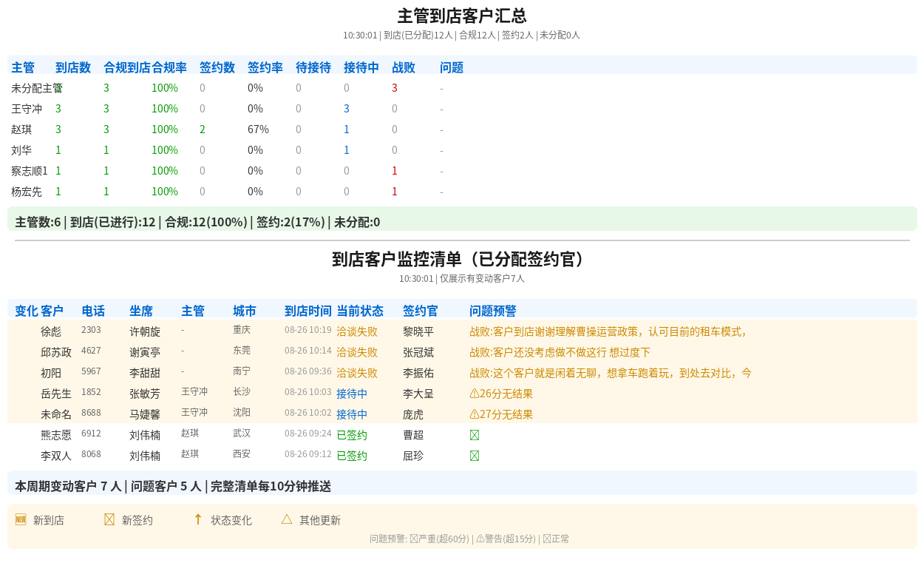Select the 电话 column header
The height and width of the screenshot is (580, 924).
(93, 311)
